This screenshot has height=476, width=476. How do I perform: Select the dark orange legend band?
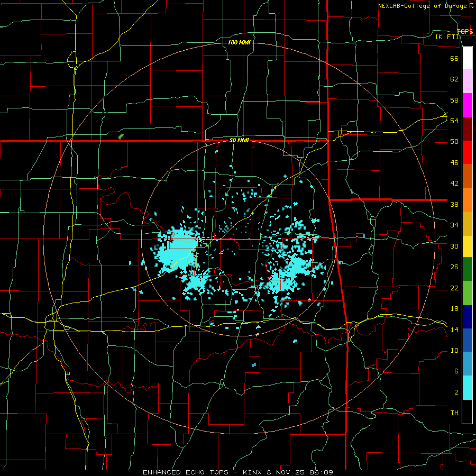[467, 176]
